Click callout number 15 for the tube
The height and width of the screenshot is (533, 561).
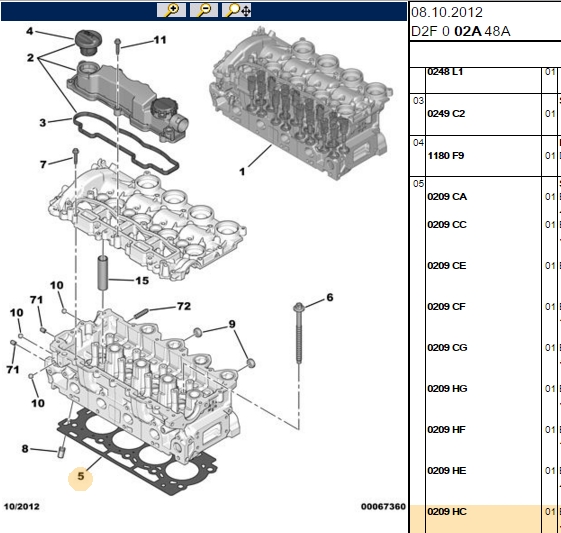pyautogui.click(x=142, y=280)
